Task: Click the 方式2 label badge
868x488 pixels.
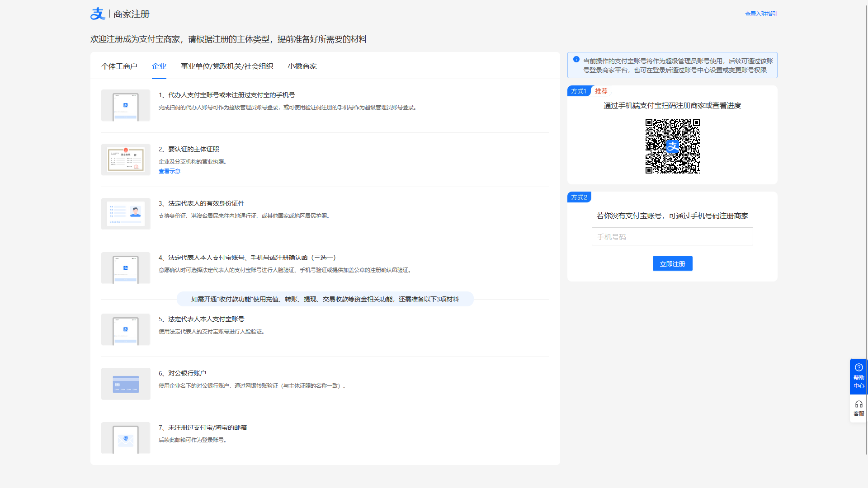Action: tap(579, 197)
